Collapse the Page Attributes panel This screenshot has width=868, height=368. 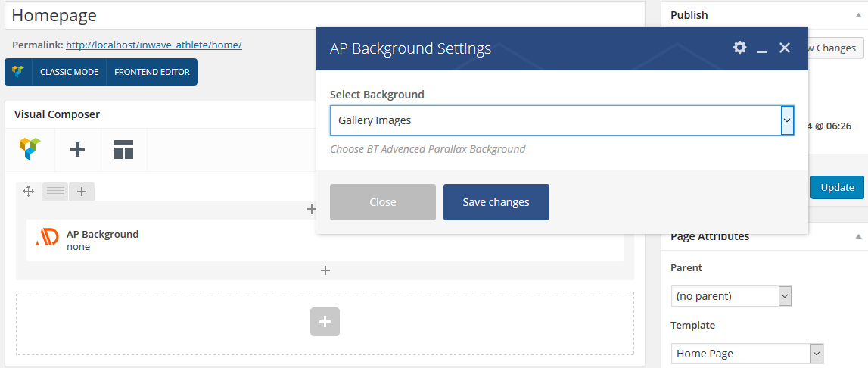(x=858, y=237)
